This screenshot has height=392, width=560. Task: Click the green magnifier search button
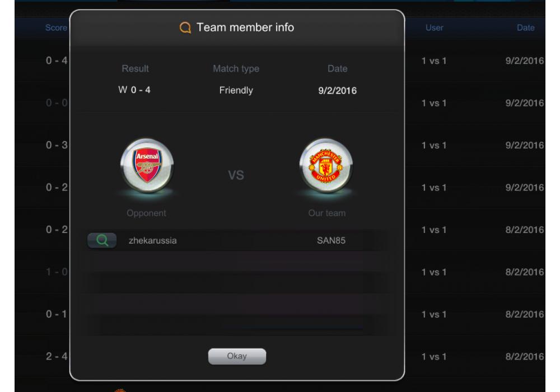(102, 240)
